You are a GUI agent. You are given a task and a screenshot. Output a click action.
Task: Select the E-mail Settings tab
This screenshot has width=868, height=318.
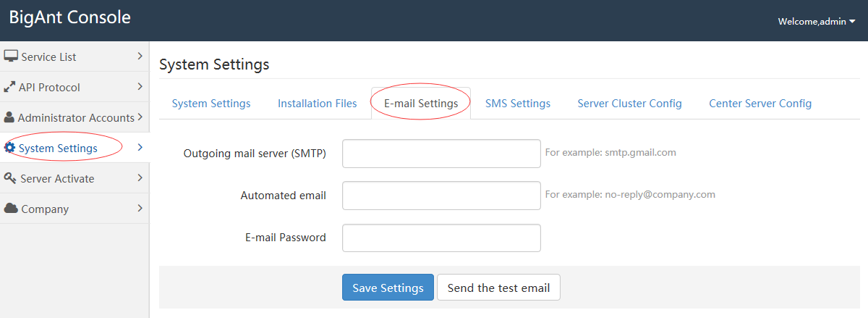coord(421,104)
